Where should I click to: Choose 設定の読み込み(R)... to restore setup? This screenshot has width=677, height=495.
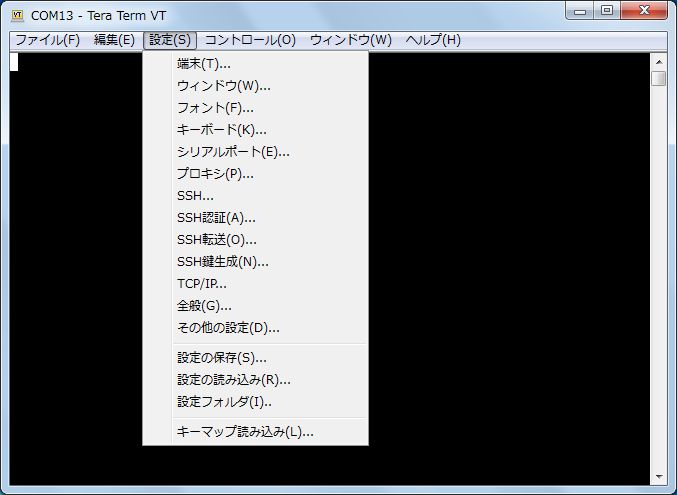256,380
